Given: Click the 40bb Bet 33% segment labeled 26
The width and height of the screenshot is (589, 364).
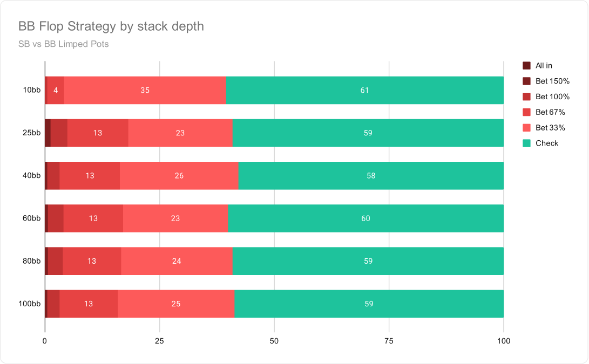Looking at the screenshot, I should 179,176.
